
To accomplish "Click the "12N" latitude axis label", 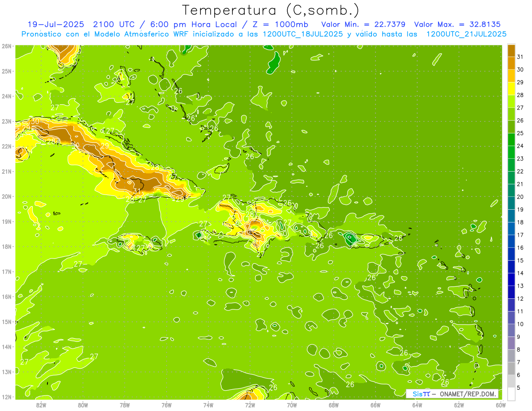I will click(x=7, y=397).
